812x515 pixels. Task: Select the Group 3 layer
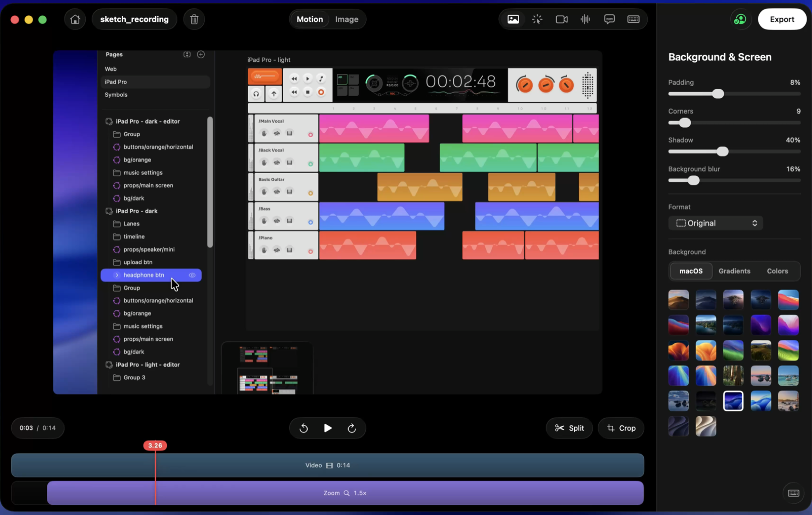coord(134,377)
